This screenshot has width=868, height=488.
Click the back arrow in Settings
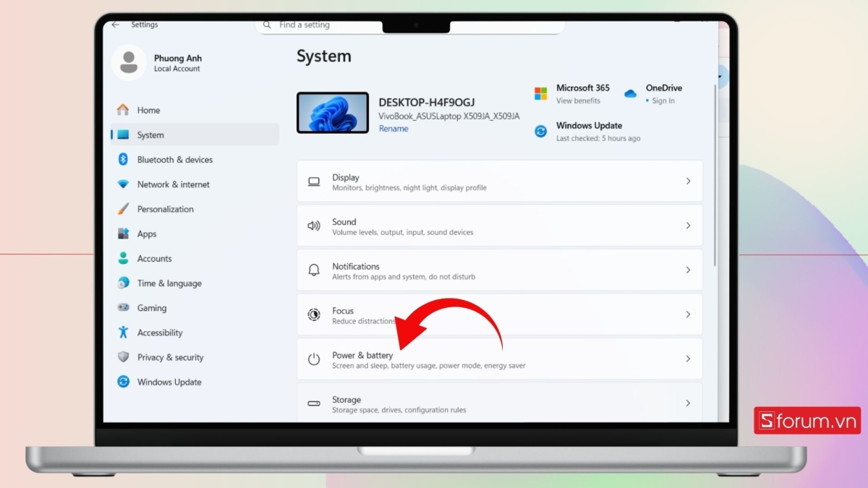tap(115, 25)
